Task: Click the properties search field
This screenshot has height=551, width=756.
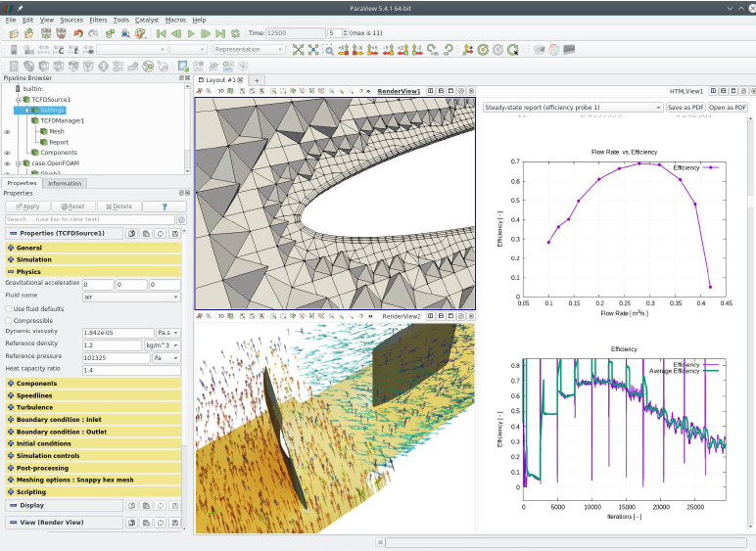Action: [90, 219]
